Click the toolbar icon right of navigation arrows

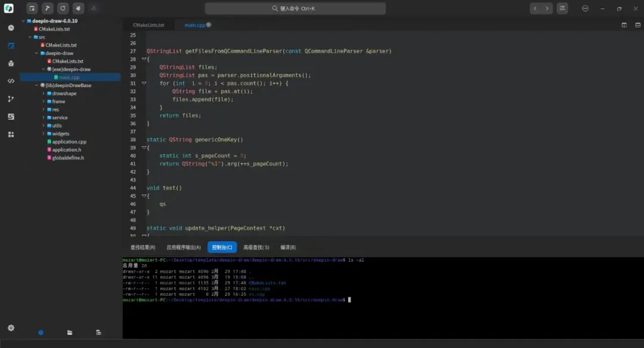[x=562, y=8]
